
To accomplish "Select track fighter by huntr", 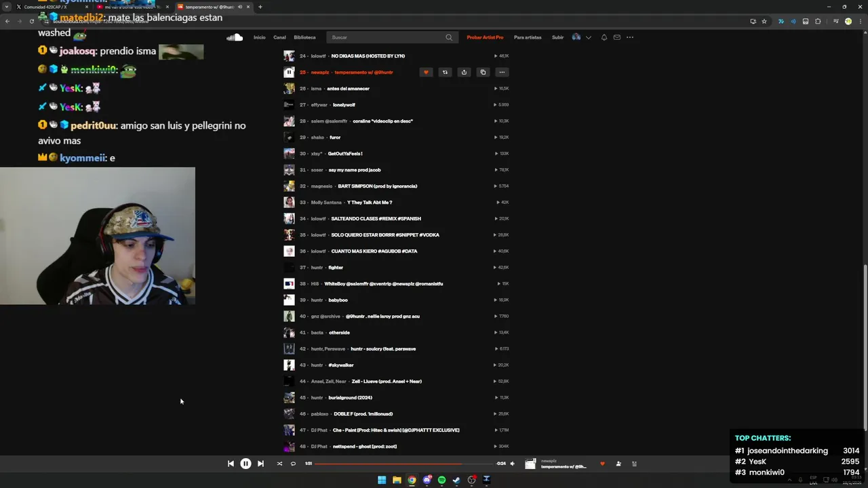I will (x=336, y=267).
